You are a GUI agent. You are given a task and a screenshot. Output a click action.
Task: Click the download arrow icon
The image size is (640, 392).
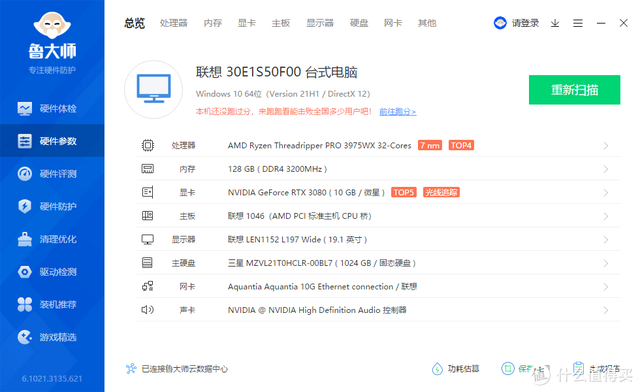[555, 23]
